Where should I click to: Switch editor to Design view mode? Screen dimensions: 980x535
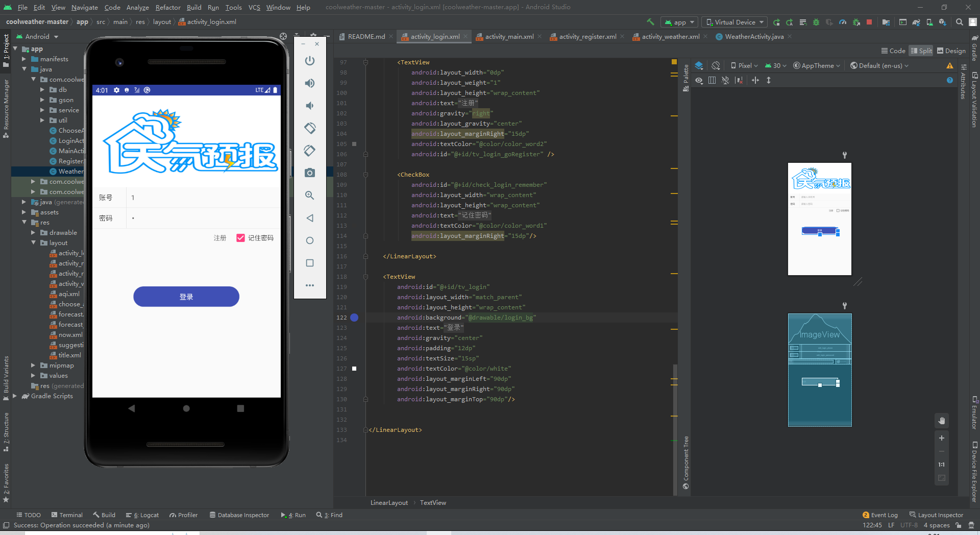pyautogui.click(x=951, y=51)
